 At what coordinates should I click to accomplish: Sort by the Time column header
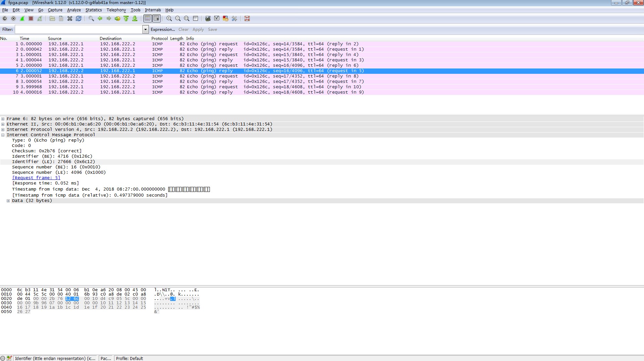[25, 39]
